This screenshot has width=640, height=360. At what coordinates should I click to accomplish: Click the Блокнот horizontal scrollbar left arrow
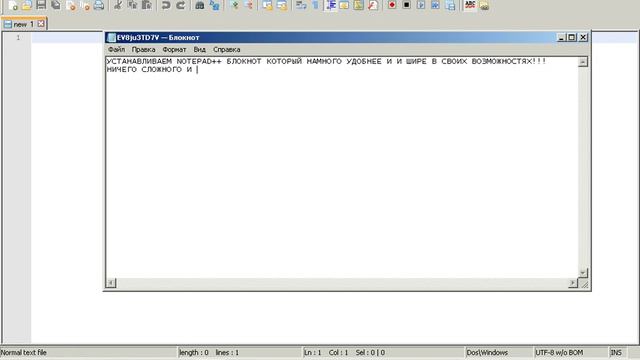[111, 282]
